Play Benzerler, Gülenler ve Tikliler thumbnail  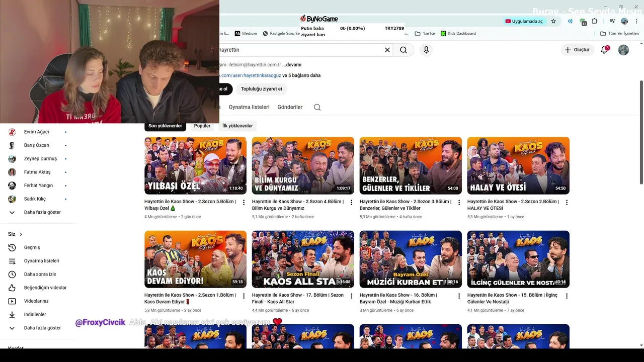(411, 165)
